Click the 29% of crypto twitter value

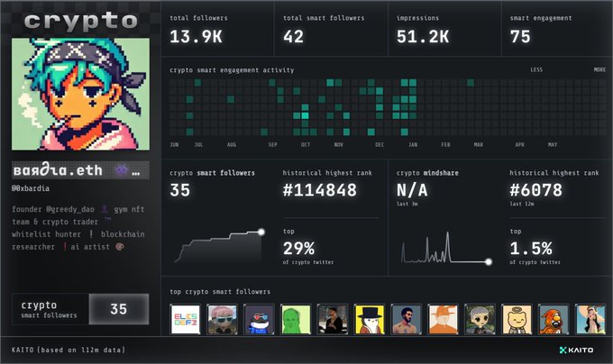298,249
